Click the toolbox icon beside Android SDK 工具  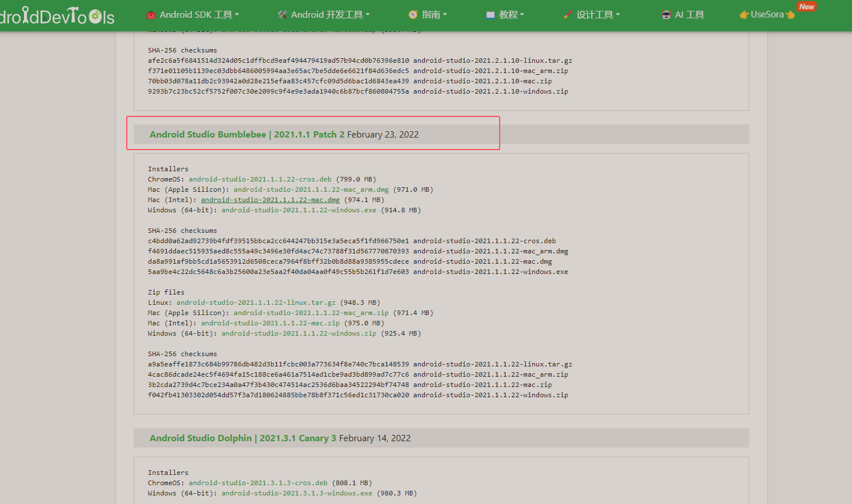[x=151, y=15]
